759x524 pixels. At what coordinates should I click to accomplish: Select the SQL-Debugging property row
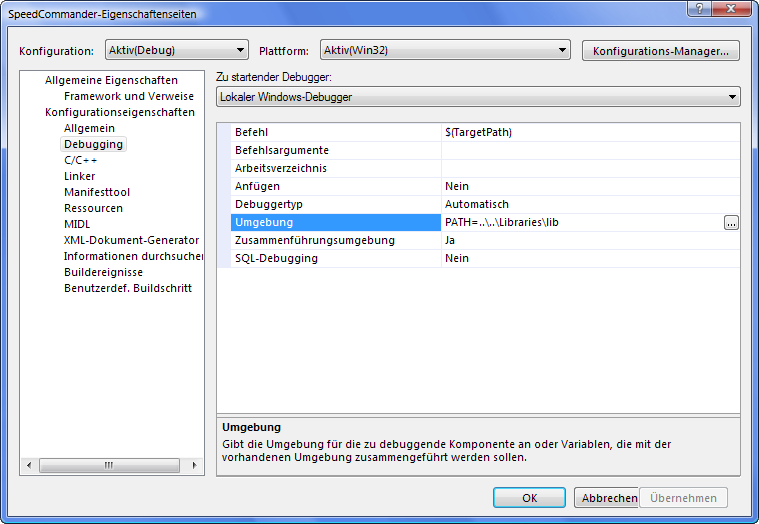tap(335, 258)
